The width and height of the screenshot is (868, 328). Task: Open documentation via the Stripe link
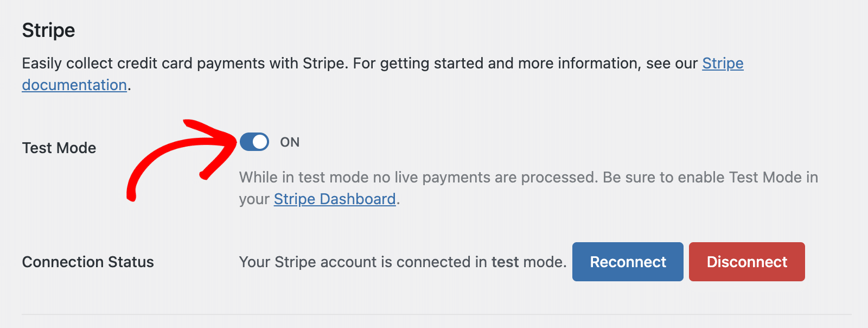click(722, 63)
